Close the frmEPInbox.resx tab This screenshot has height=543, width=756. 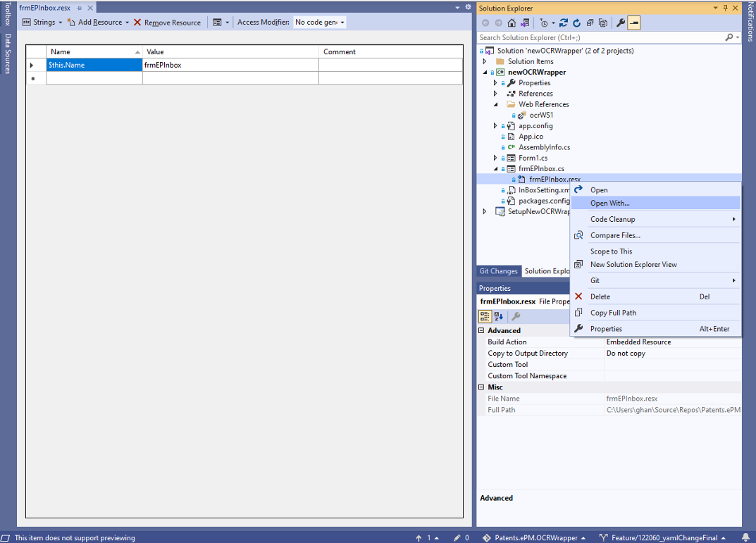90,8
